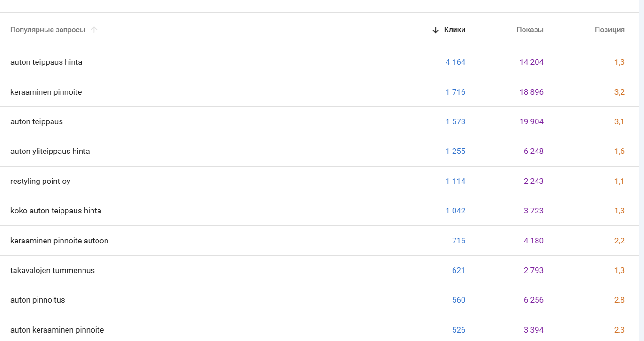The height and width of the screenshot is (341, 644).
Task: Sort table by Показы column
Action: click(x=530, y=30)
